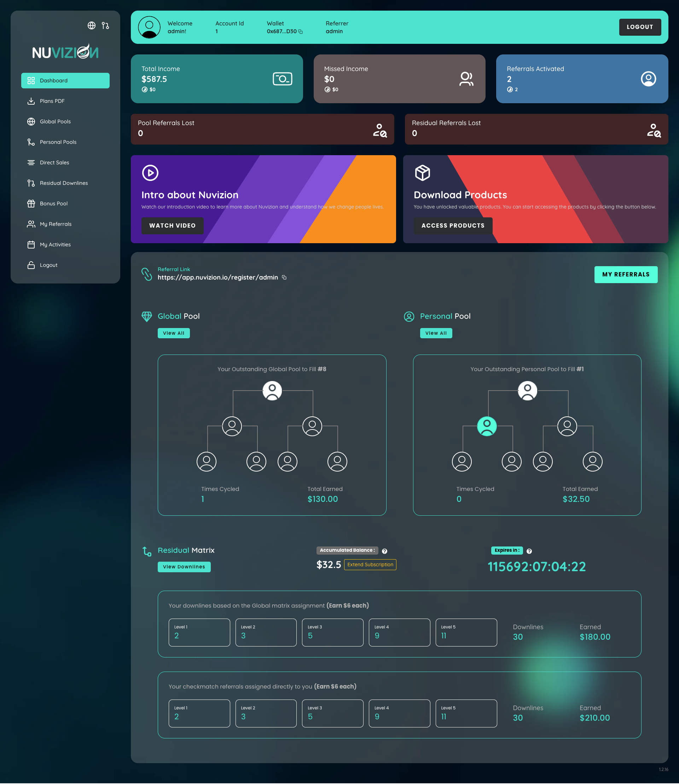Screen dimensions: 679x784
Task: Click the referral URL text
Action: click(218, 277)
